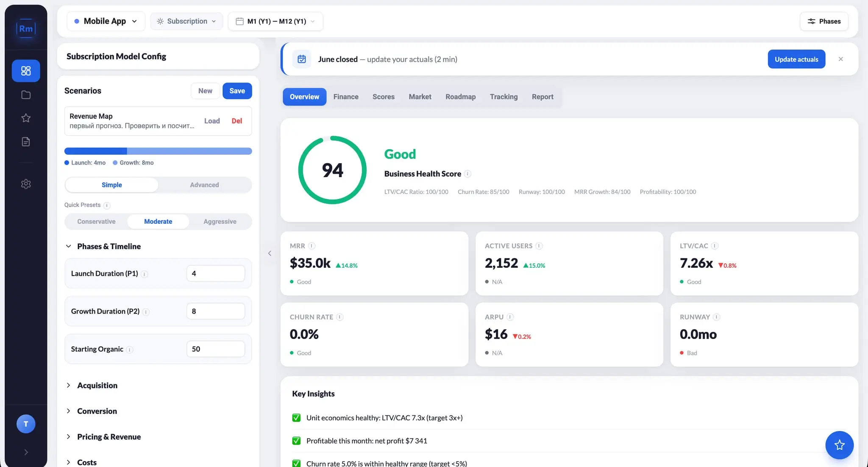Switch to the Report tab

pyautogui.click(x=542, y=97)
